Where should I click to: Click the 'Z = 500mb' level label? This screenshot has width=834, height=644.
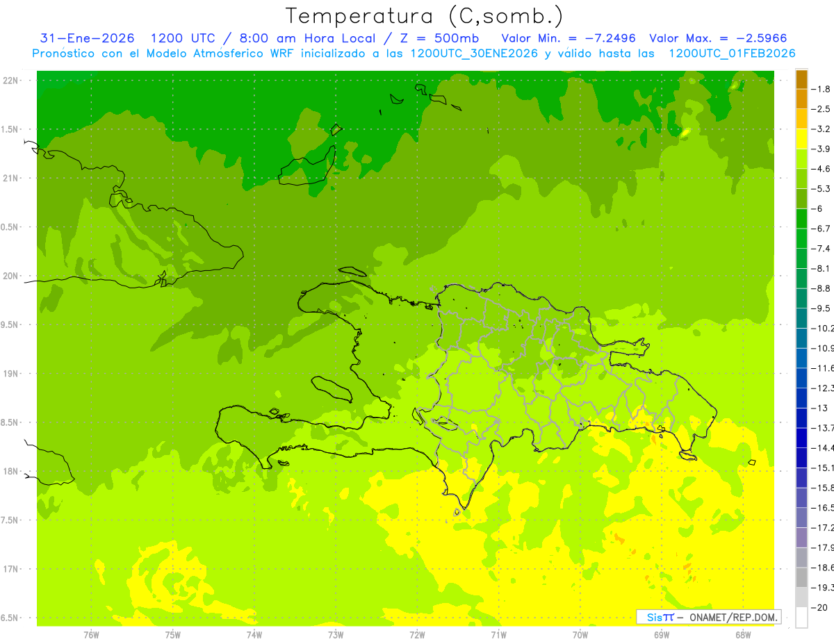pos(440,38)
